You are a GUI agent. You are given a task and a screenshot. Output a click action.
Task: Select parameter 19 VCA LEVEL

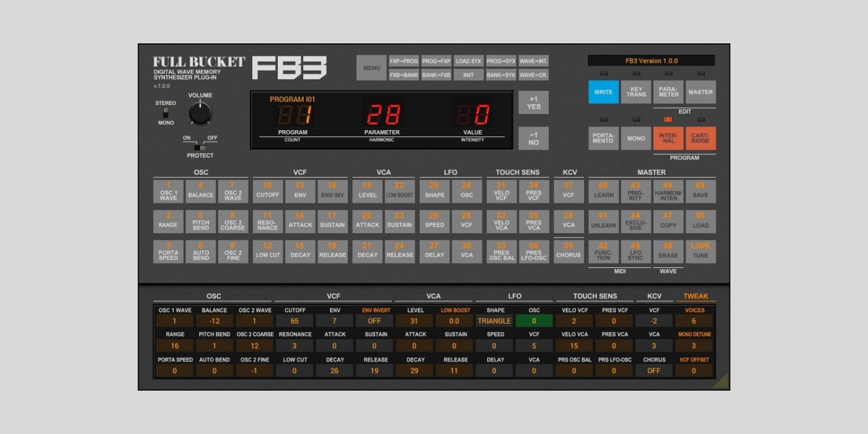[368, 192]
